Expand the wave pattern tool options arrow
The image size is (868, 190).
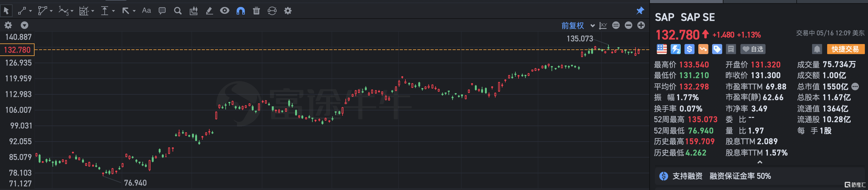tap(72, 11)
